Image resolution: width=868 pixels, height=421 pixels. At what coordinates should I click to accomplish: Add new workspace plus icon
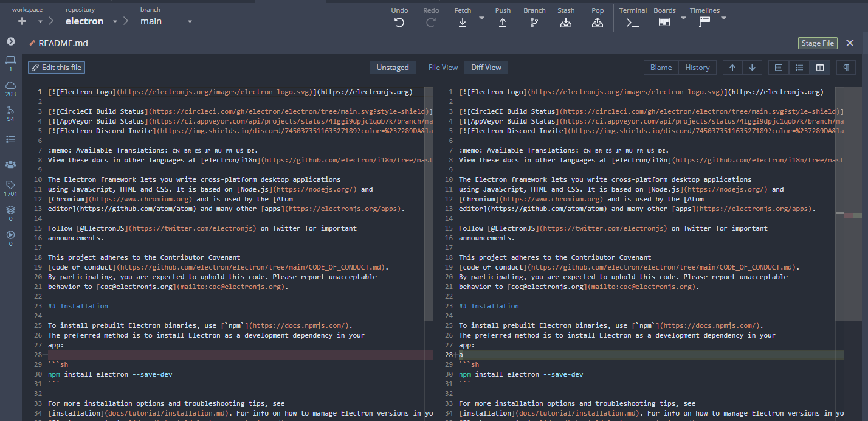click(x=22, y=21)
